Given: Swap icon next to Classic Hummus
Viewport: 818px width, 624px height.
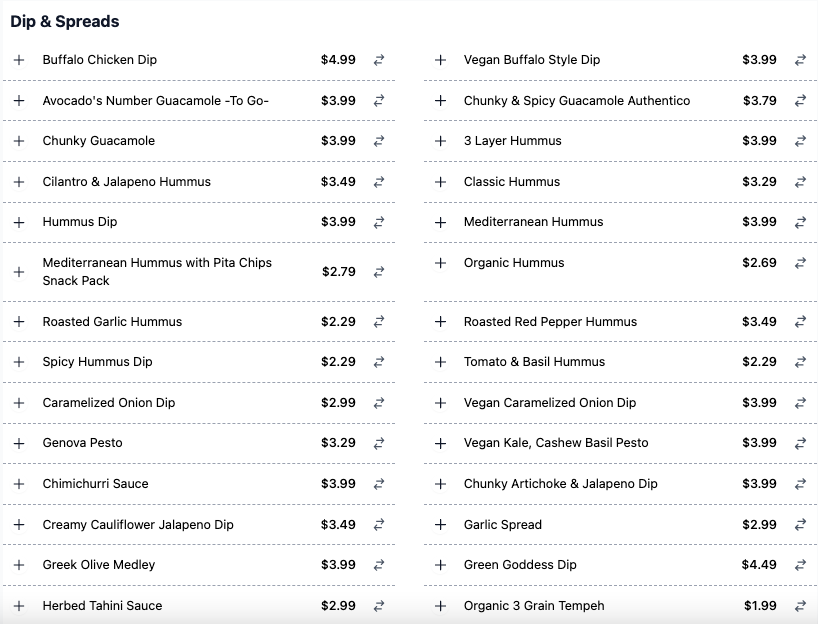Looking at the screenshot, I should click(x=800, y=182).
